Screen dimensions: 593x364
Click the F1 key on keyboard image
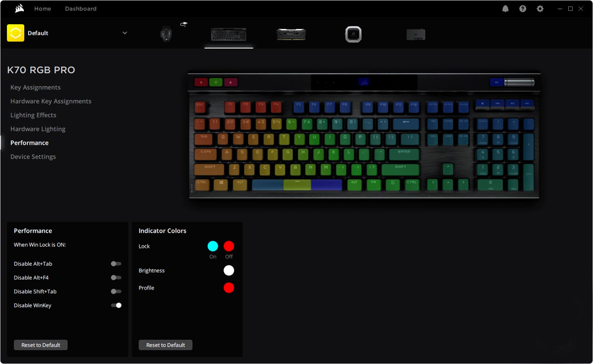[x=230, y=106]
